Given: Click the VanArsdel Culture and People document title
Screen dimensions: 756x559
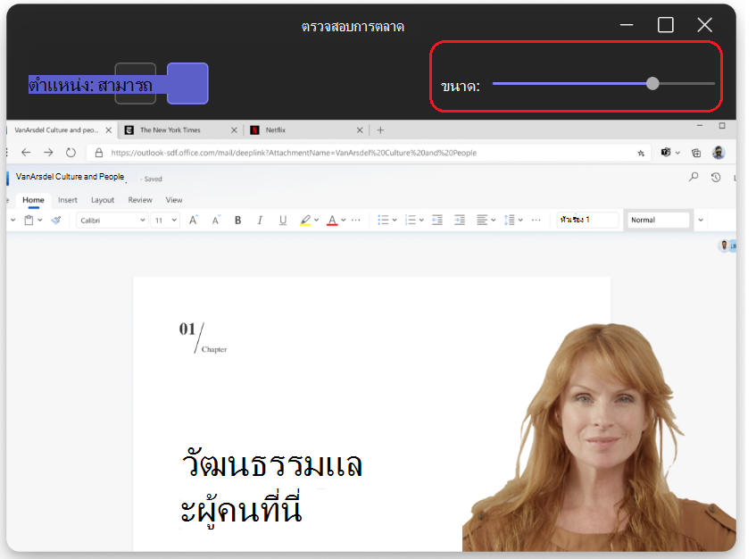Looking at the screenshot, I should point(70,177).
